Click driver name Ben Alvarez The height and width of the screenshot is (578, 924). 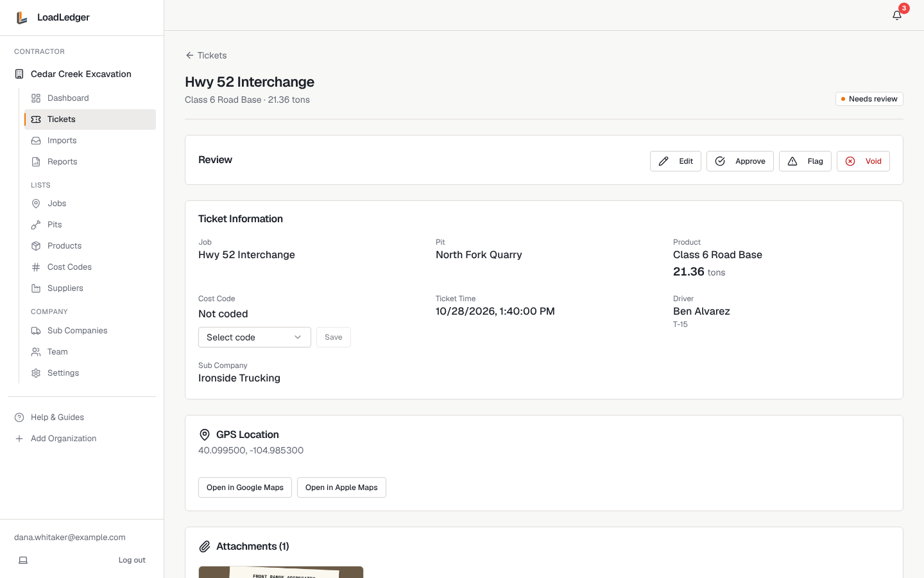tap(701, 311)
